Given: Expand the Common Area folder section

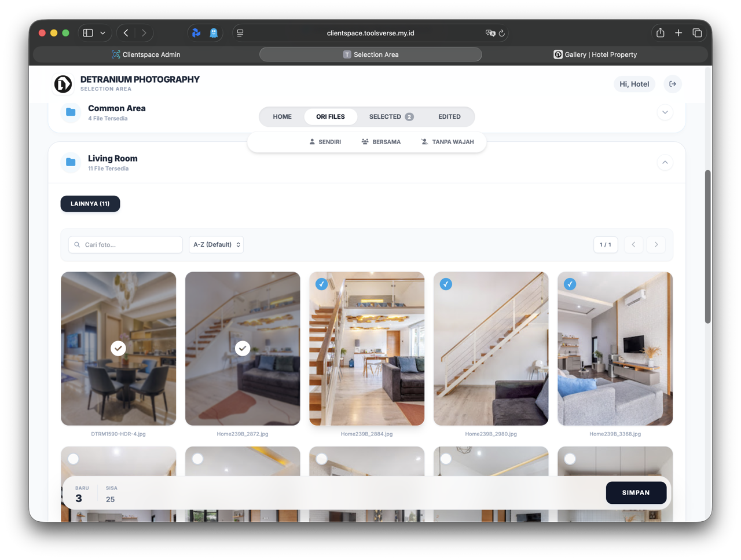Looking at the screenshot, I should 665,112.
